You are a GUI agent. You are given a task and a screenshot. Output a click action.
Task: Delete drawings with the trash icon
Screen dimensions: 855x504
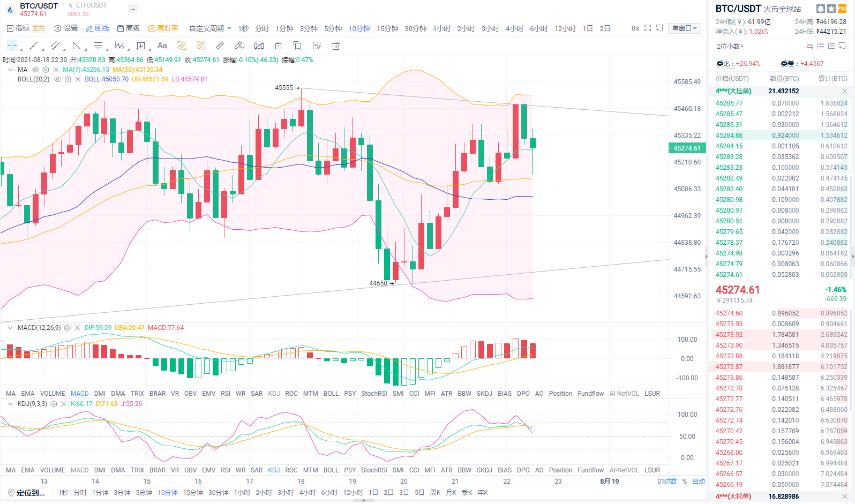pos(336,46)
